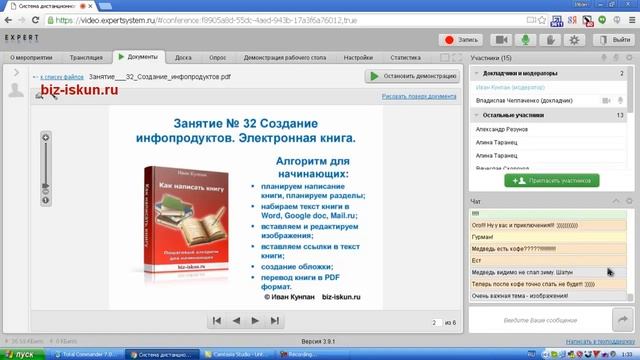Image resolution: width=640 pixels, height=360 pixels.
Task: Click the single-window layout icon beside Статистика
Action: (x=444, y=58)
